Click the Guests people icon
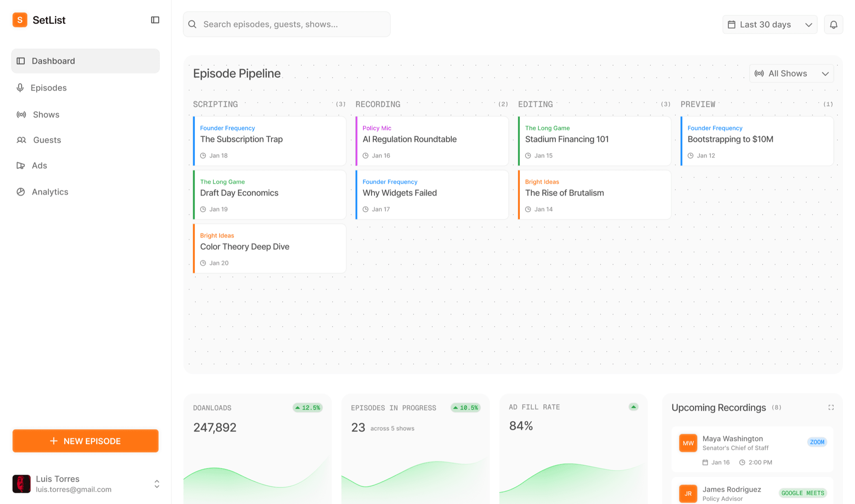855x504 pixels. 21,140
